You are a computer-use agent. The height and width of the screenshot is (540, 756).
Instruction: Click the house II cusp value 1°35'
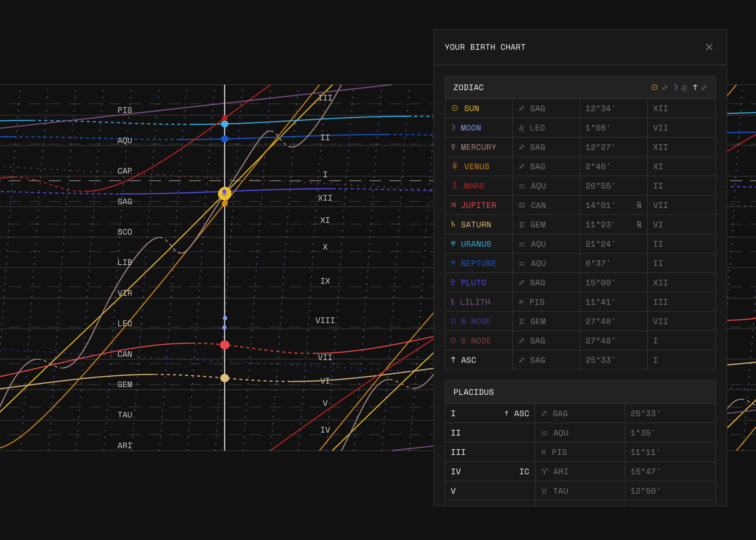[x=642, y=433]
